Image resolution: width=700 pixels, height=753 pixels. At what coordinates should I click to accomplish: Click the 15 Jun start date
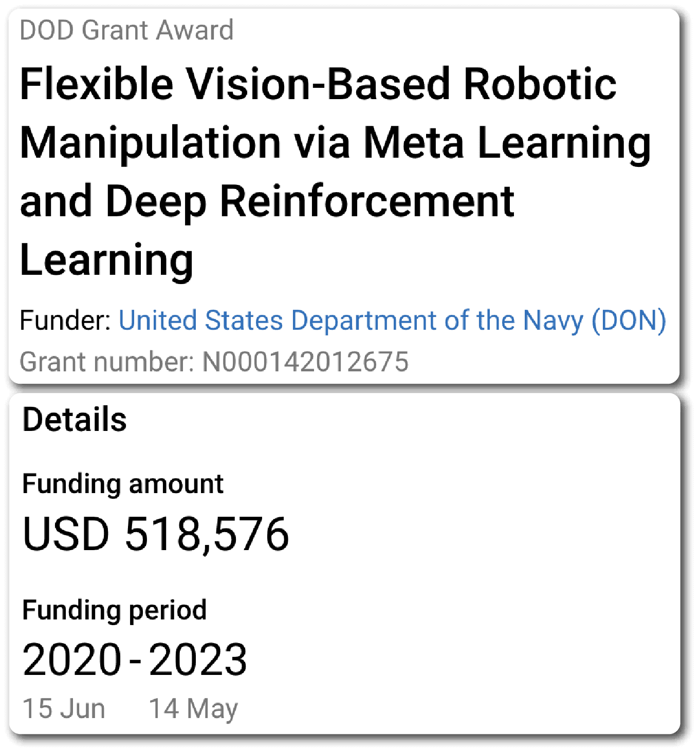(64, 708)
